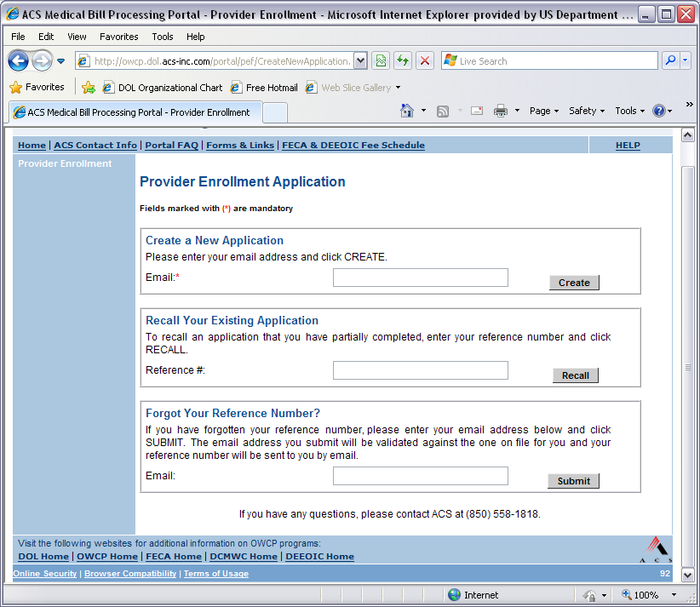Open the DOL Home link

point(43,557)
